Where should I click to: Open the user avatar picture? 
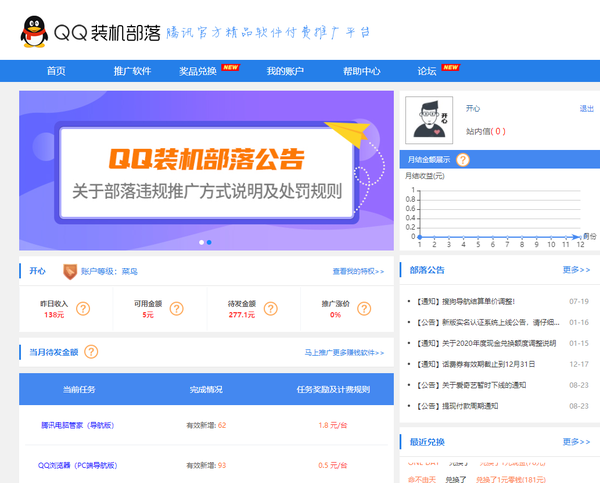429,120
